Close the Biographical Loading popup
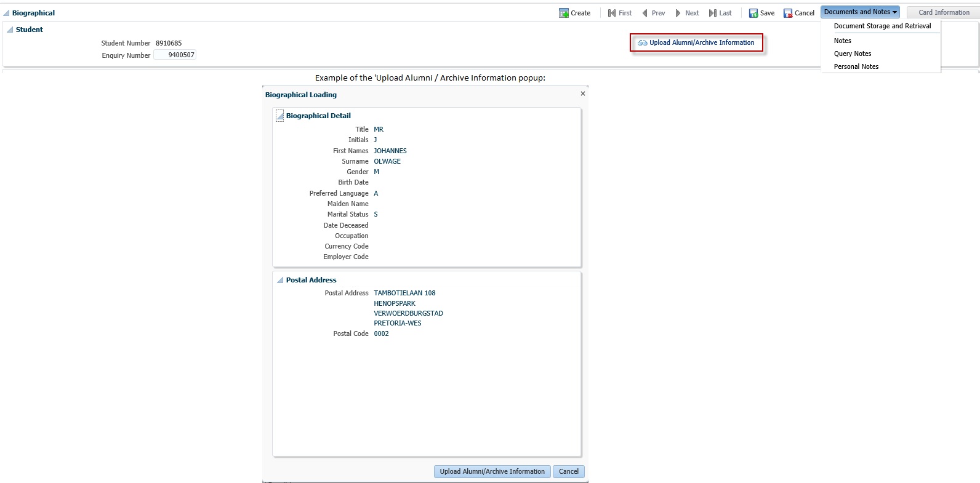 [x=582, y=94]
